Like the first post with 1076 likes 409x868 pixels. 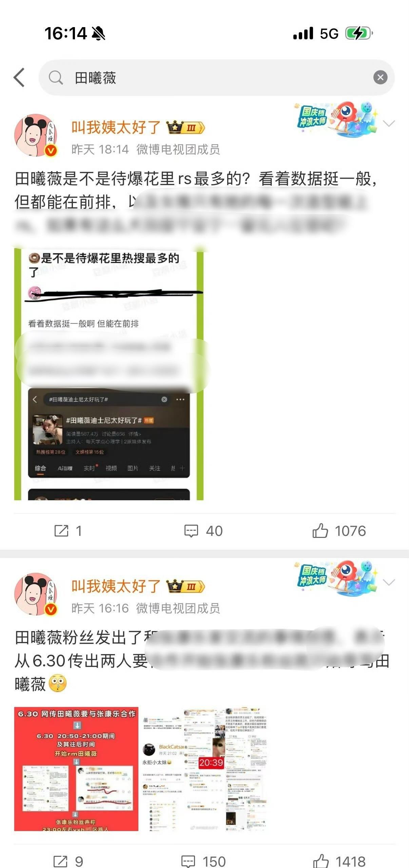point(339,531)
